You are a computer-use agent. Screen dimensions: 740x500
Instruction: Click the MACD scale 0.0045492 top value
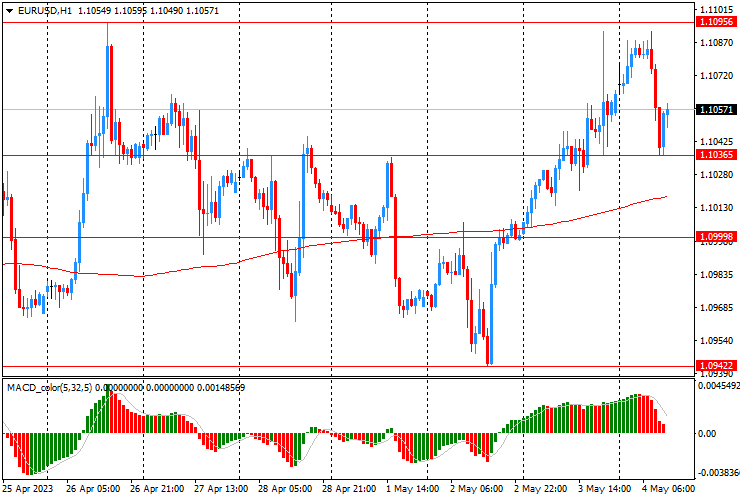tap(718, 386)
